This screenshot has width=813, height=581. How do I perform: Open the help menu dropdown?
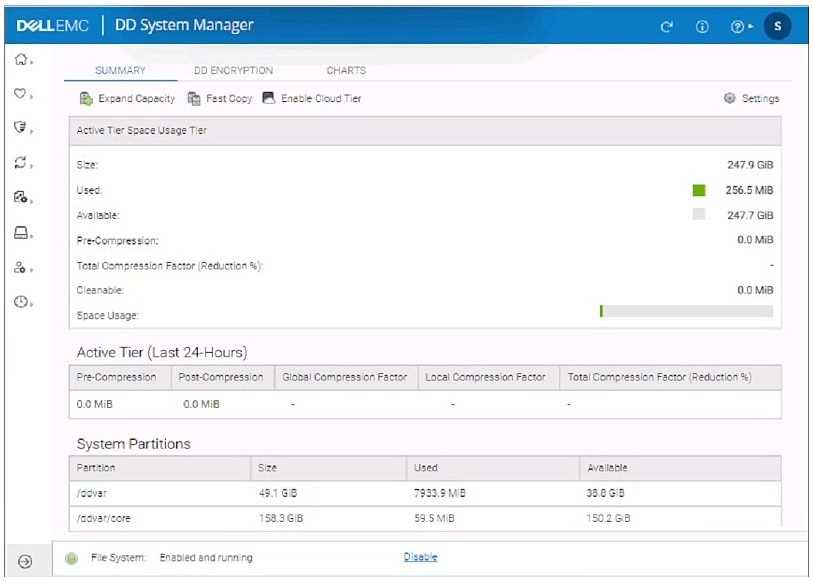tap(739, 26)
